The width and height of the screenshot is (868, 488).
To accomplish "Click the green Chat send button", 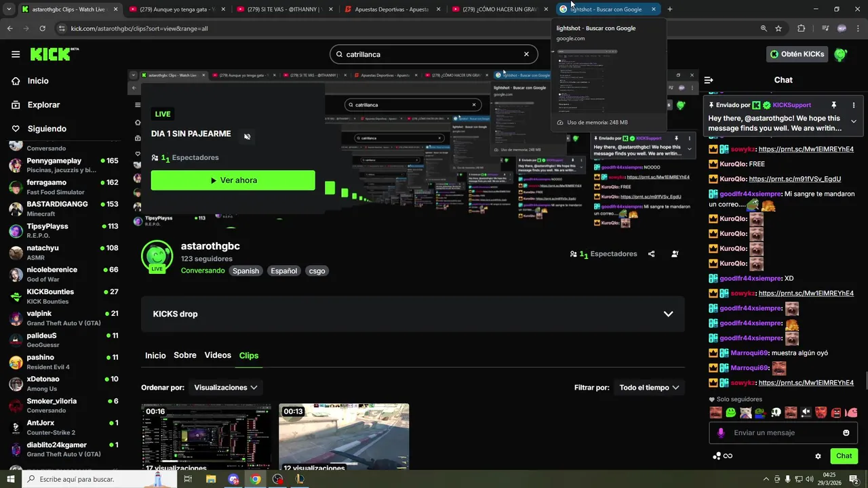I will (844, 455).
